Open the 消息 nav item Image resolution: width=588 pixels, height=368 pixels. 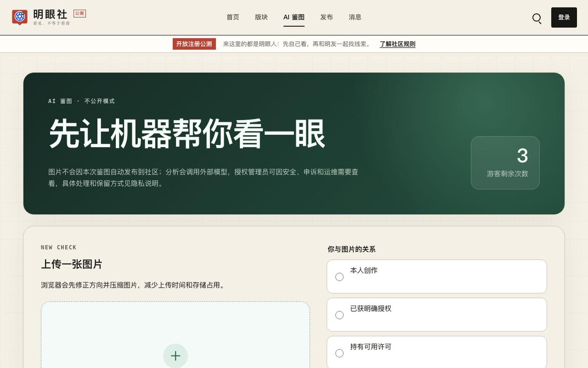point(355,17)
